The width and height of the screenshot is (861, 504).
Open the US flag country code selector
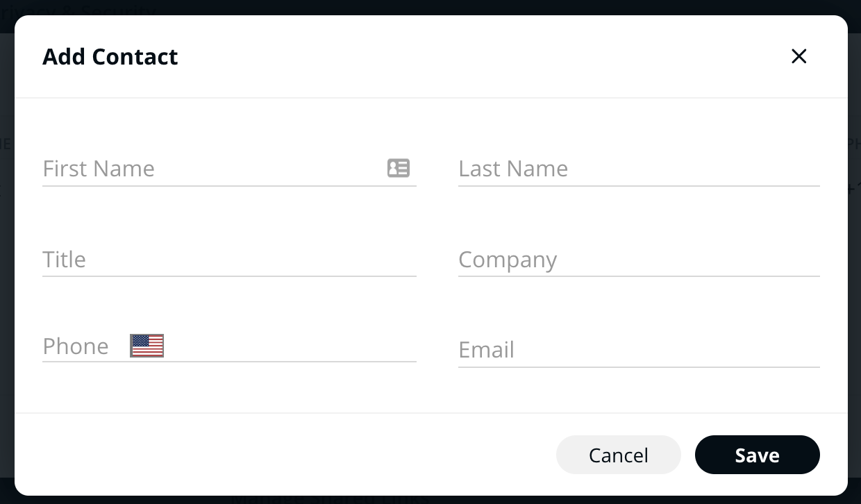pyautogui.click(x=147, y=346)
